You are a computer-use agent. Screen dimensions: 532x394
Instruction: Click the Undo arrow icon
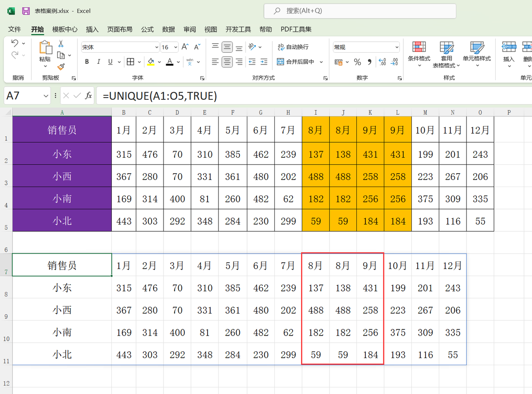15,43
